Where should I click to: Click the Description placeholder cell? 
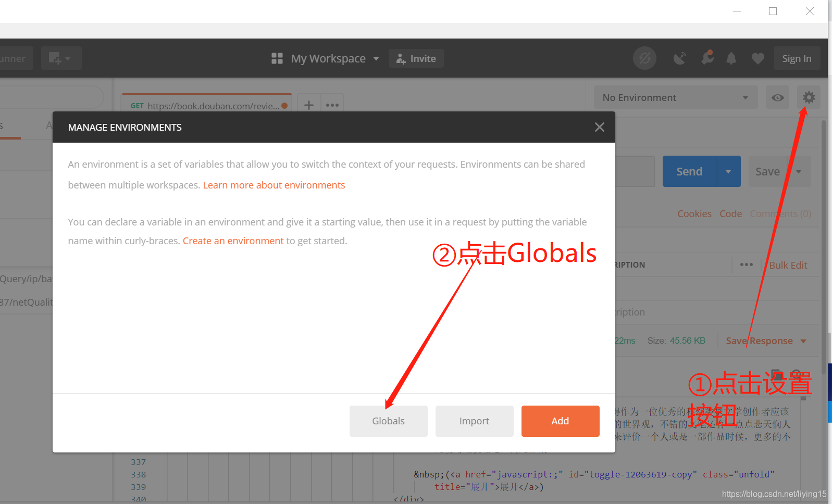tap(630, 312)
